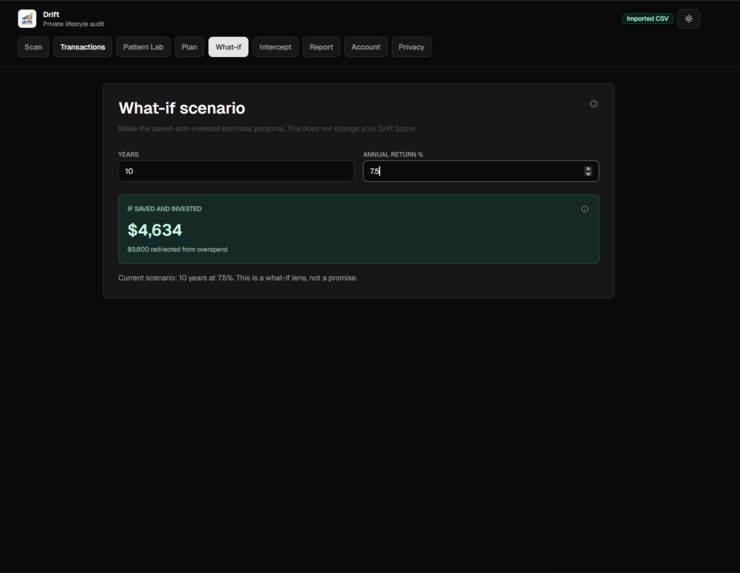Select the What-if tab
Image resolution: width=740 pixels, height=573 pixels.
coord(228,47)
